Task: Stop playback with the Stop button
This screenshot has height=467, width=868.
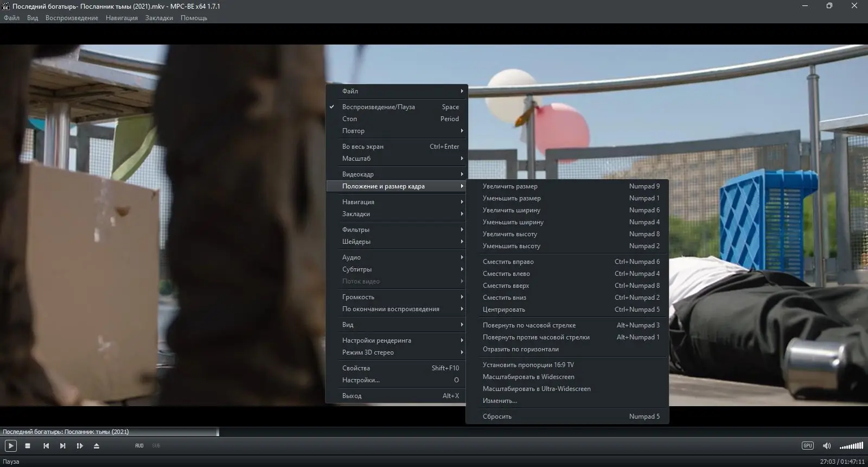Action: tap(28, 446)
